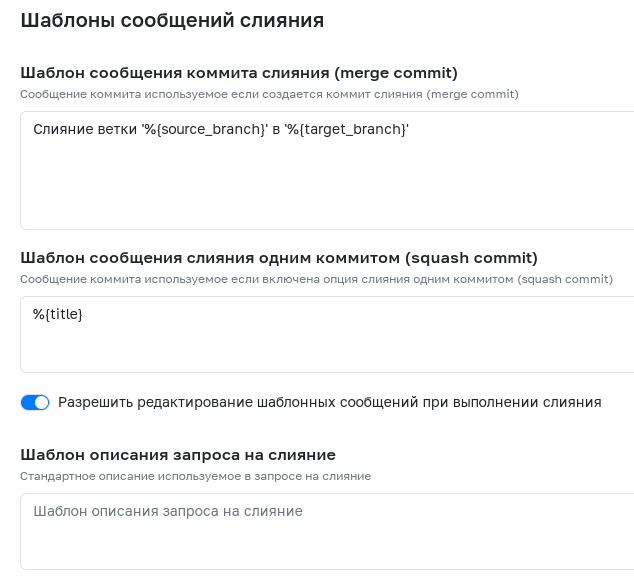
Task: Click heading 'Шаблоны сообщений слияния'
Action: [172, 20]
